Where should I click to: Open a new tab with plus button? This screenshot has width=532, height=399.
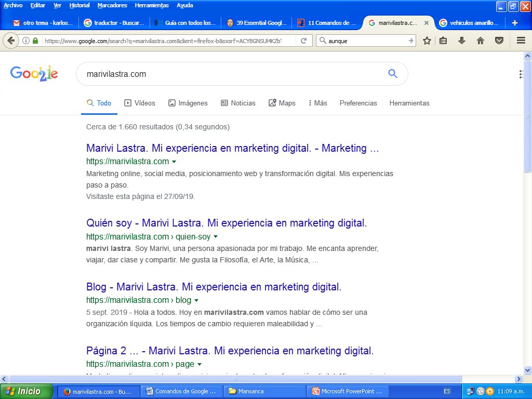pyautogui.click(x=515, y=23)
